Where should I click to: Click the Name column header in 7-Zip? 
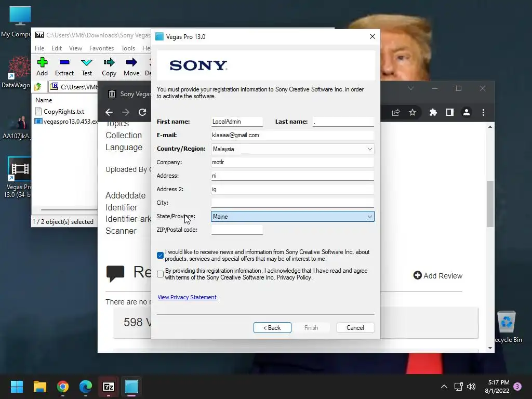44,100
